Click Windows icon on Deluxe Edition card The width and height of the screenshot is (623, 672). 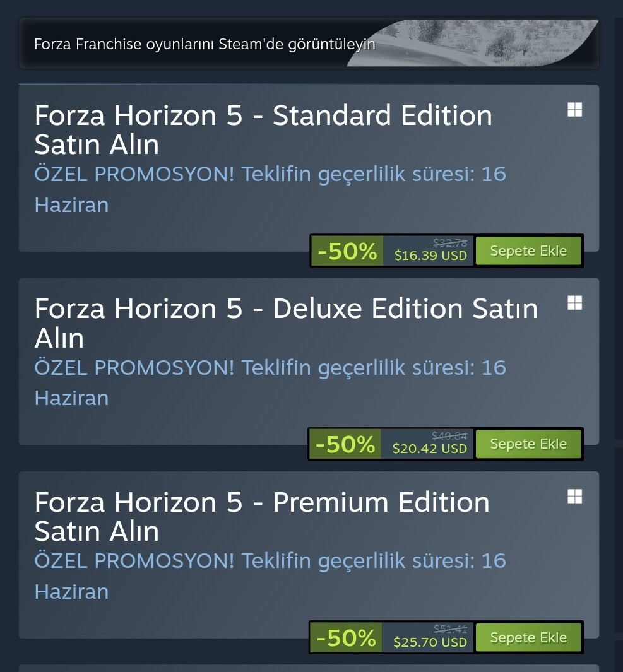click(x=574, y=303)
